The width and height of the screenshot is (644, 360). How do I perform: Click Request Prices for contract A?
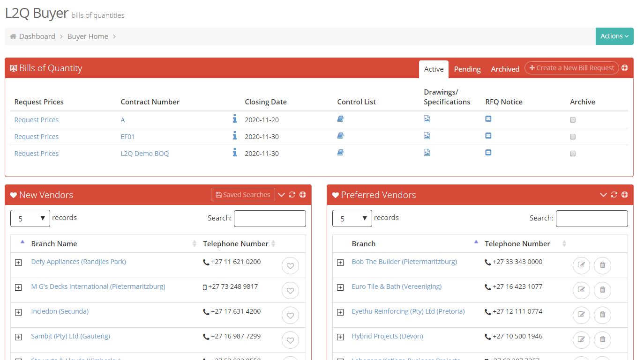click(x=37, y=120)
